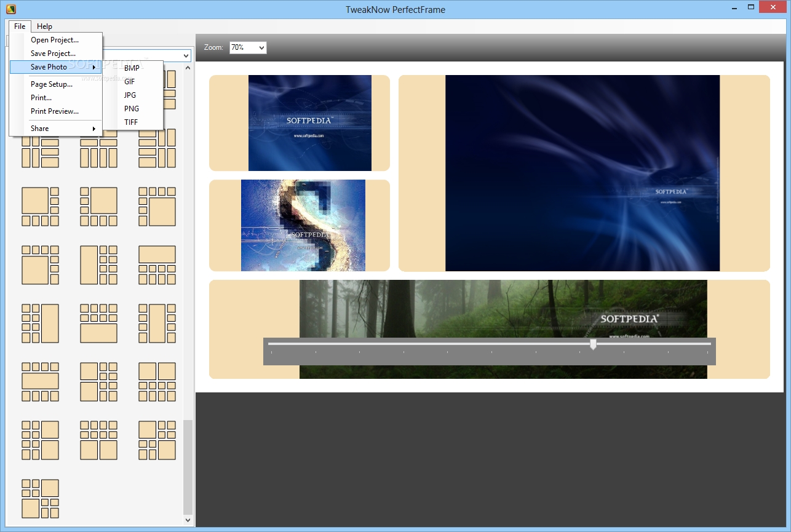791x532 pixels.
Task: Open Page Setup... dialog
Action: (x=55, y=84)
